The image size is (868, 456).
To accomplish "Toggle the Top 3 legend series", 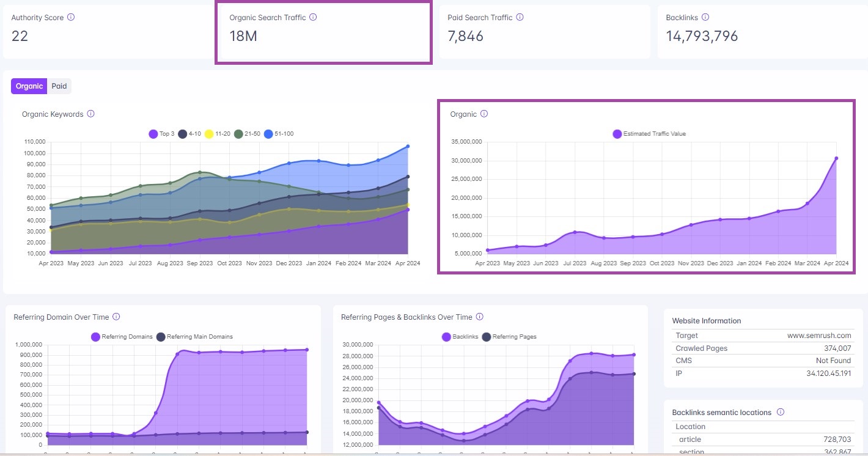I will (x=162, y=134).
